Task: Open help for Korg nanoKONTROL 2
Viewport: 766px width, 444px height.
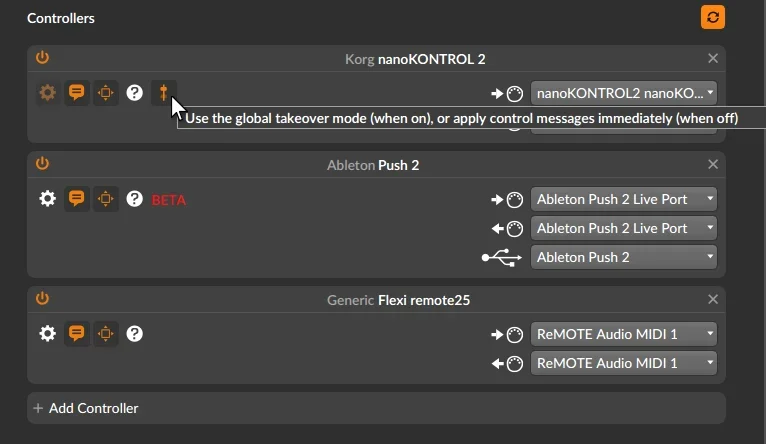Action: (x=134, y=93)
